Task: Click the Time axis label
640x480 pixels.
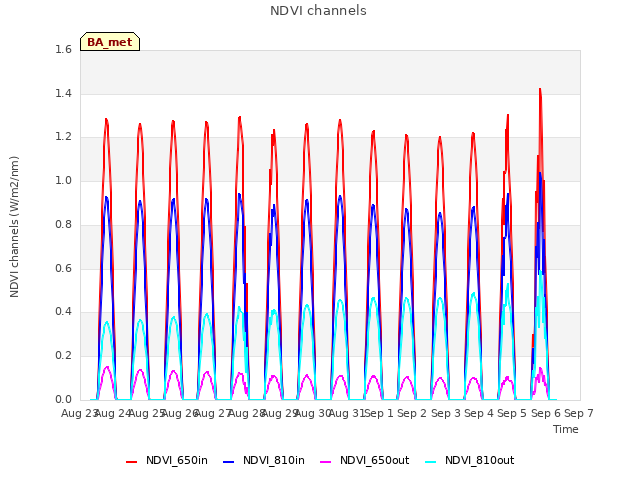Action: click(x=566, y=429)
